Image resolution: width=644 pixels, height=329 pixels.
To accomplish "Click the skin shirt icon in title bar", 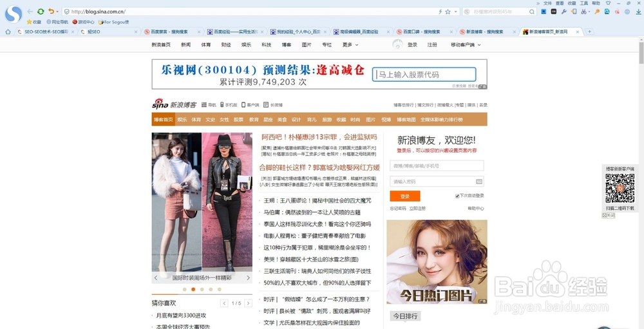I will (x=609, y=3).
